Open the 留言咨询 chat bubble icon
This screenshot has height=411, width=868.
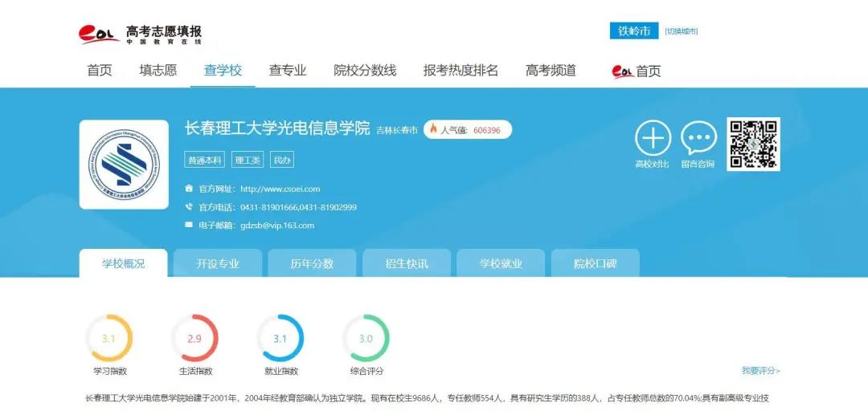tap(698, 139)
